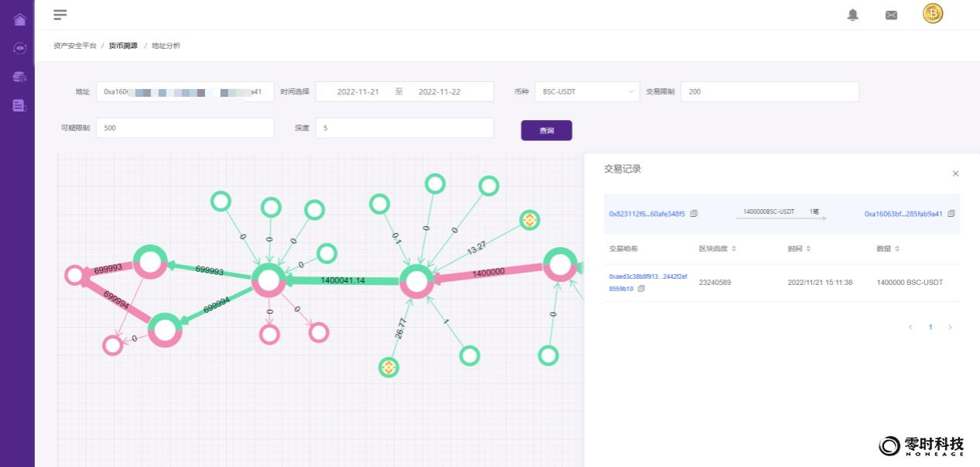
Task: Open the coins search sidebar icon
Action: pos(19,77)
